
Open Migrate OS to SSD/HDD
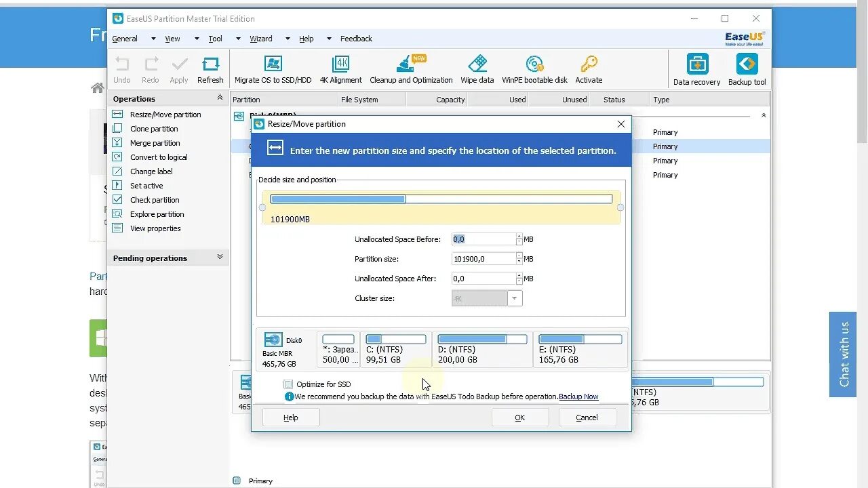tap(273, 70)
